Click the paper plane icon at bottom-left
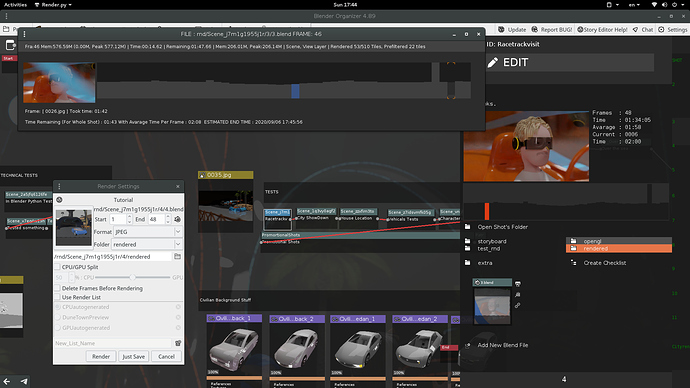 pyautogui.click(x=24, y=381)
